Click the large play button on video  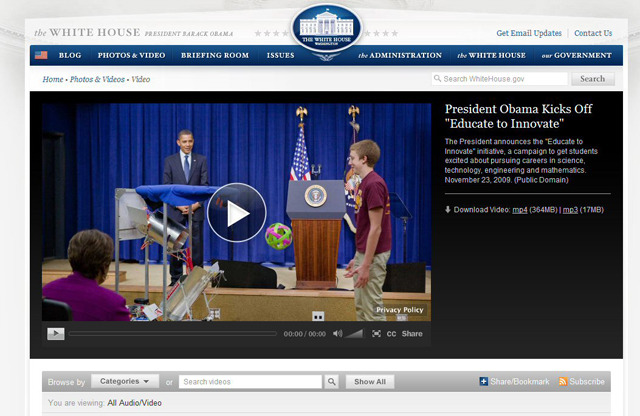tap(236, 212)
